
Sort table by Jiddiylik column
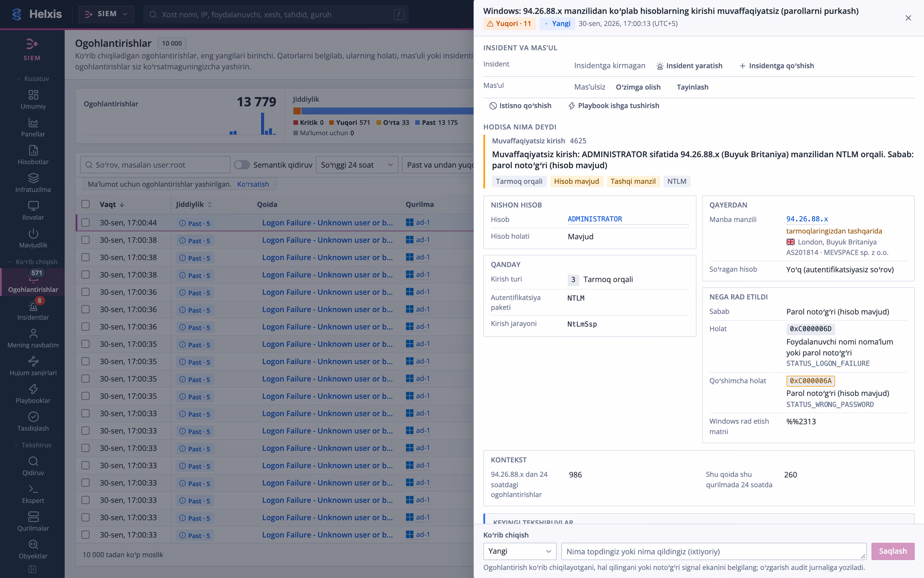193,204
